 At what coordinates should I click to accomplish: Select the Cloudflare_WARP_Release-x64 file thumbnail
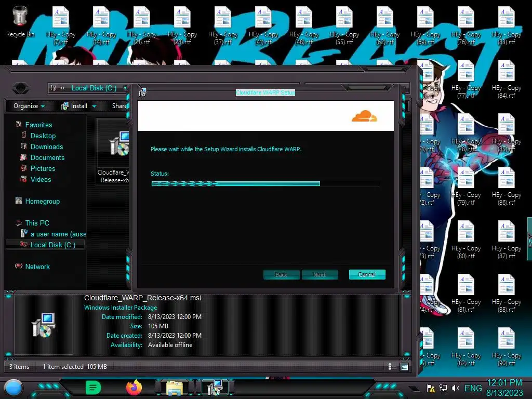(x=113, y=151)
